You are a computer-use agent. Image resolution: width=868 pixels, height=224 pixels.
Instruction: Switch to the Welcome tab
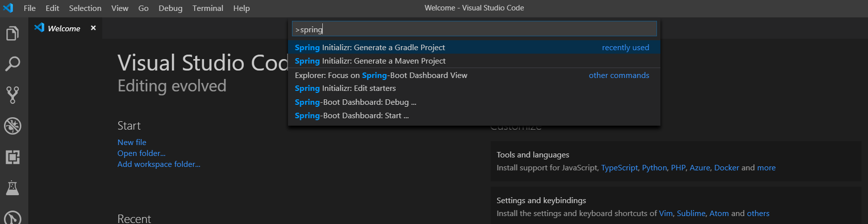point(64,28)
